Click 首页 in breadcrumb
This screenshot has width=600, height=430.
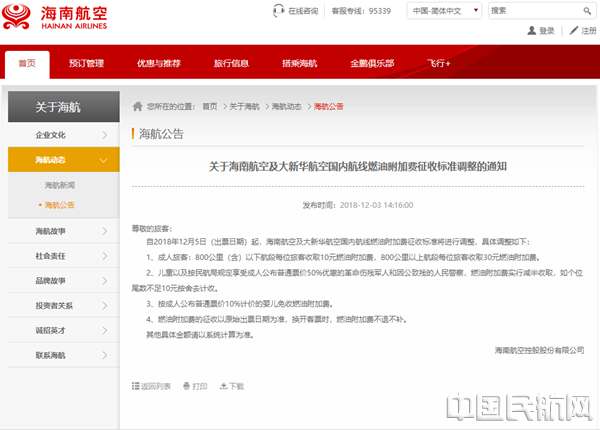[x=210, y=106]
